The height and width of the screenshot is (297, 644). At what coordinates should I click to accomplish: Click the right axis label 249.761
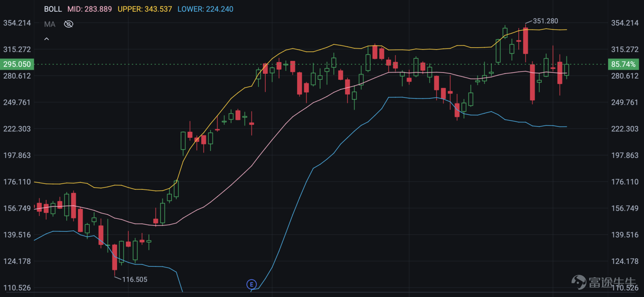(x=625, y=102)
